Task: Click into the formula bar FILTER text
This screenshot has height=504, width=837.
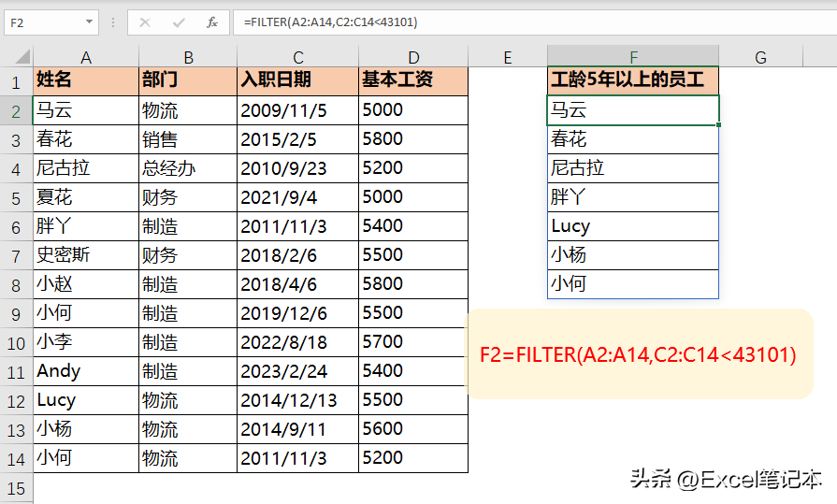Action: click(330, 22)
